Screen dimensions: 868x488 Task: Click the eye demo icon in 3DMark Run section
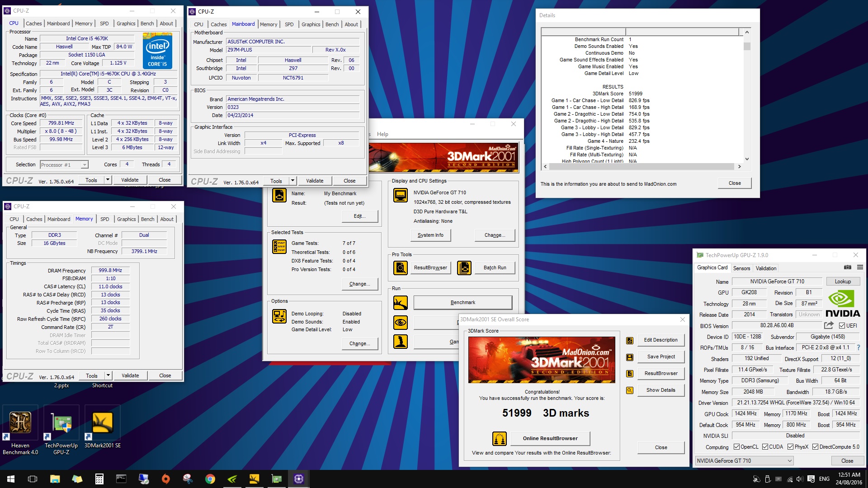click(x=401, y=323)
